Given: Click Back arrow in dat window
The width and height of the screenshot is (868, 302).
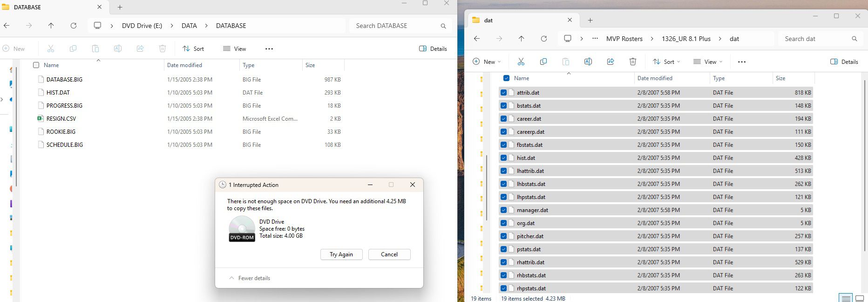Looking at the screenshot, I should [477, 39].
